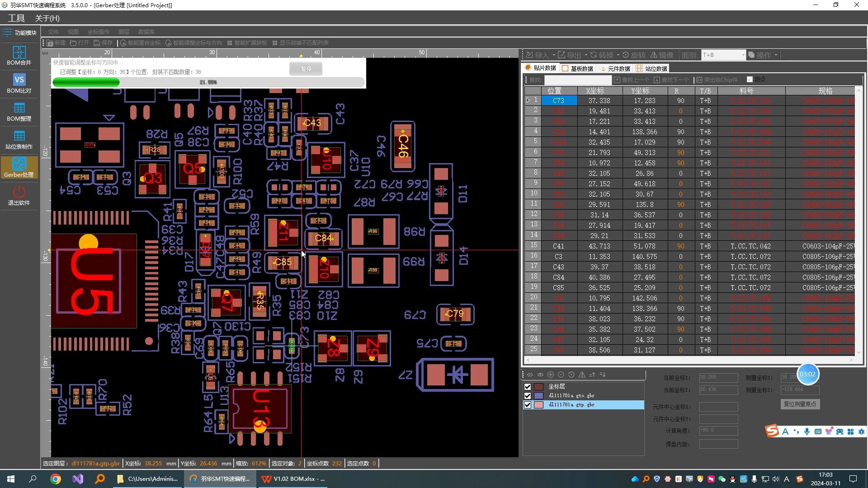Open Chrome from the taskbar
This screenshot has width=868, height=488.
56,479
